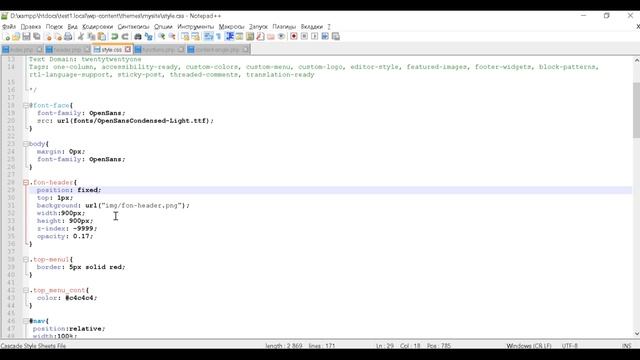This screenshot has width=640, height=360.
Task: Collapse the .fon-header block fold marker
Action: click(26, 182)
